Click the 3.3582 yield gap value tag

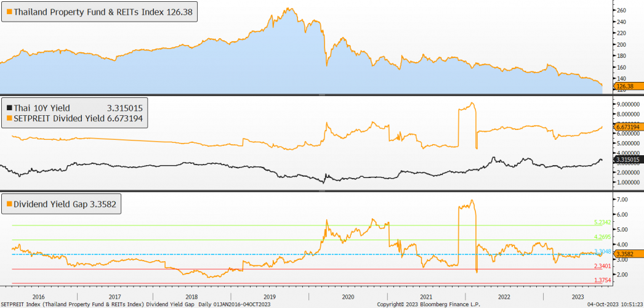(628, 254)
